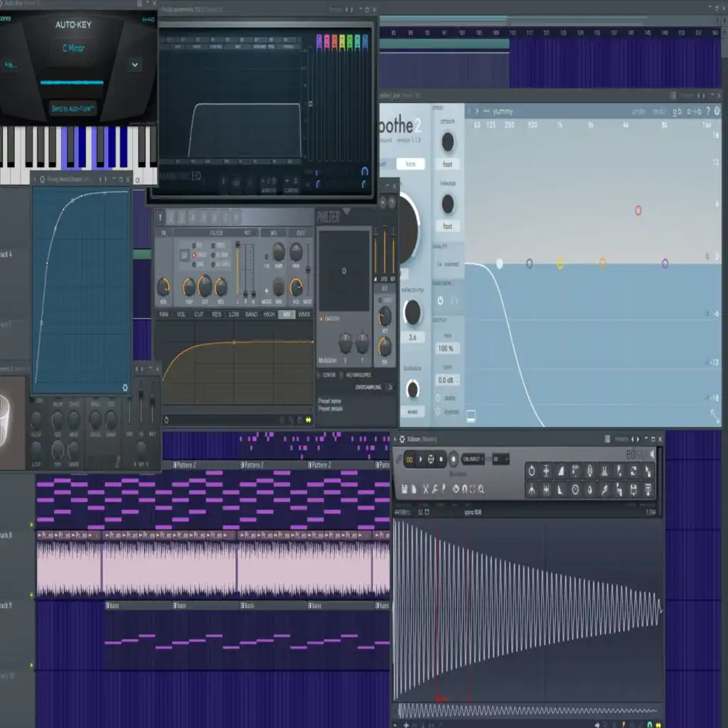Click the purple band node in Soothe2 graph
This screenshot has height=728, width=728.
(665, 263)
